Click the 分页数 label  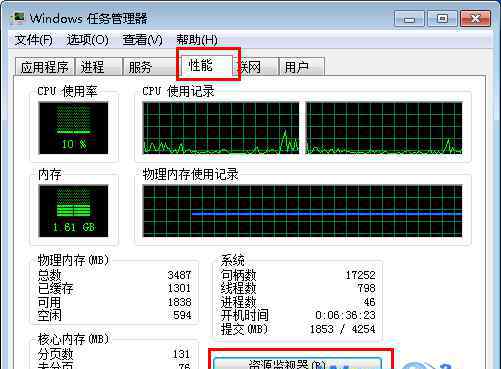point(55,354)
